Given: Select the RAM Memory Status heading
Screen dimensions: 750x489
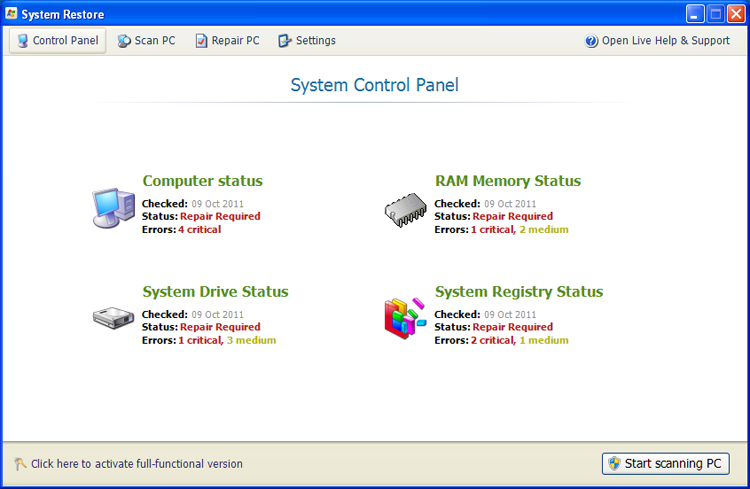Looking at the screenshot, I should 507,181.
